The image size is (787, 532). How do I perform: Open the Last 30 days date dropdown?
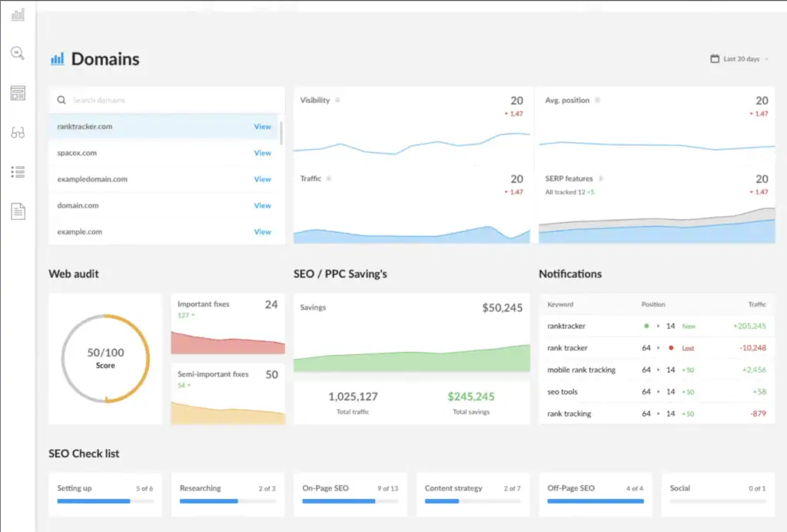click(x=739, y=59)
